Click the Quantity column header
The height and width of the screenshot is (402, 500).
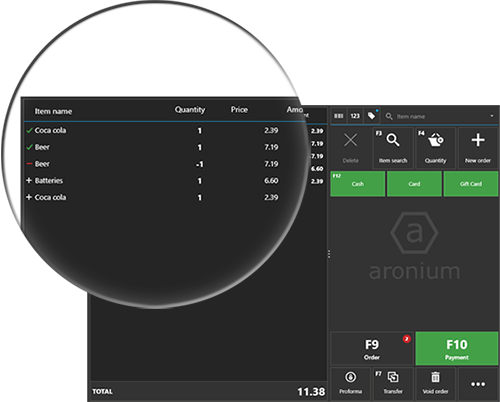(190, 110)
